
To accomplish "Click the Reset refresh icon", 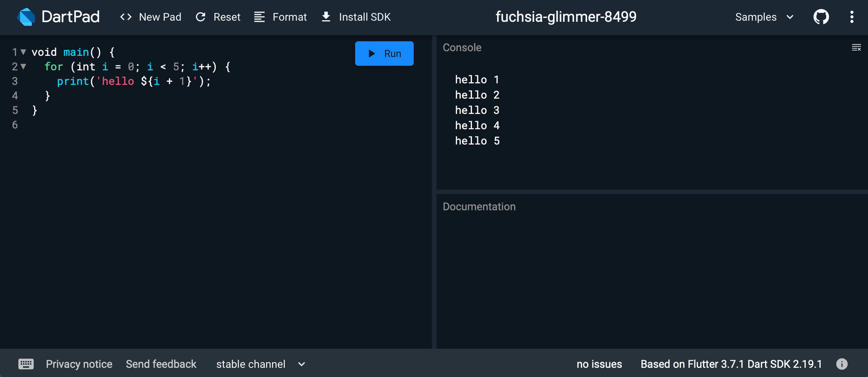I will click(x=201, y=17).
